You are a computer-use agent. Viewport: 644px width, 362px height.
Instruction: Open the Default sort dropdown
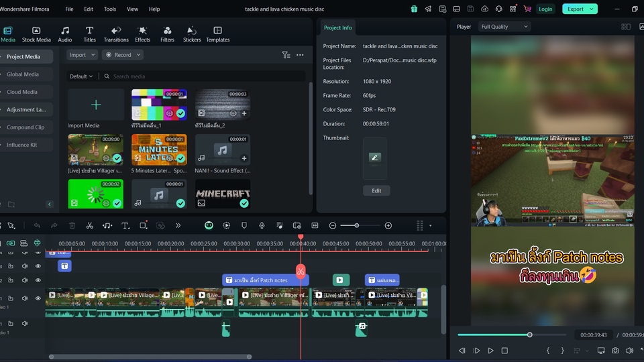click(81, 76)
